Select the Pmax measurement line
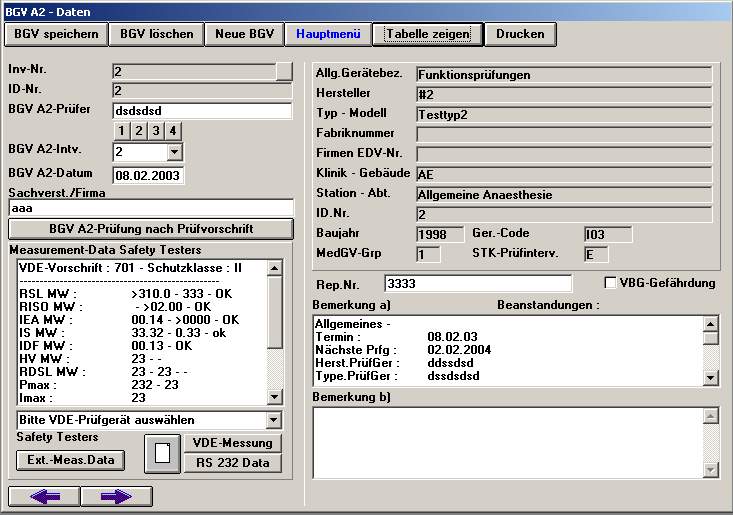 pos(99,385)
